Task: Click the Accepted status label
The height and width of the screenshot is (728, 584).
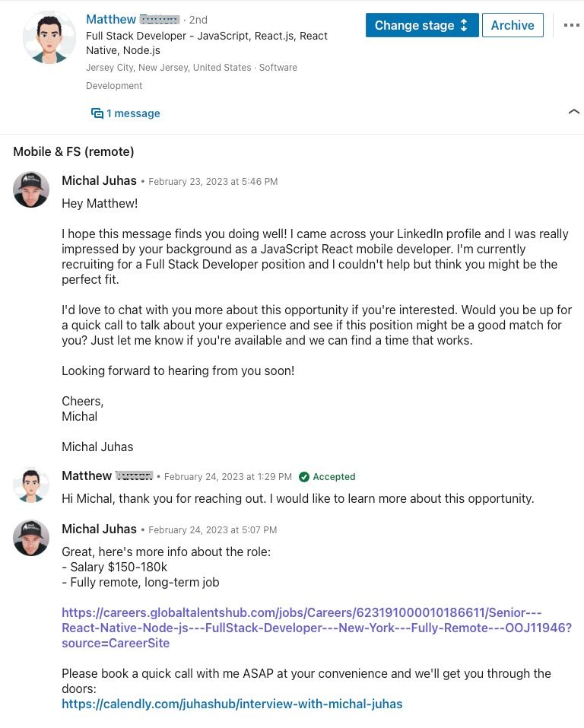Action: 334,477
